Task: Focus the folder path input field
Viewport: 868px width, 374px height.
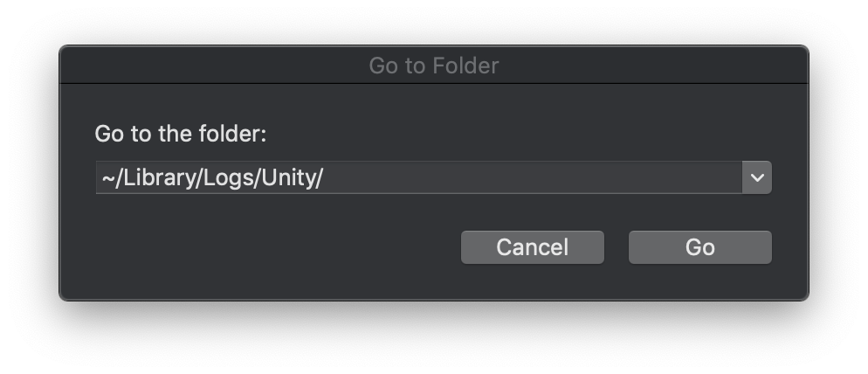Action: pyautogui.click(x=417, y=177)
